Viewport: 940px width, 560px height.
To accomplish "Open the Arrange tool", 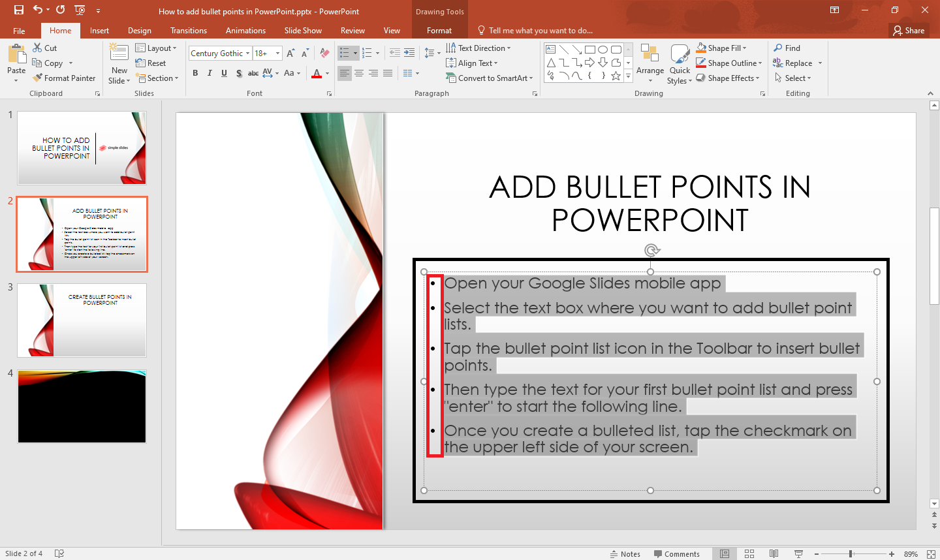I will [x=650, y=63].
